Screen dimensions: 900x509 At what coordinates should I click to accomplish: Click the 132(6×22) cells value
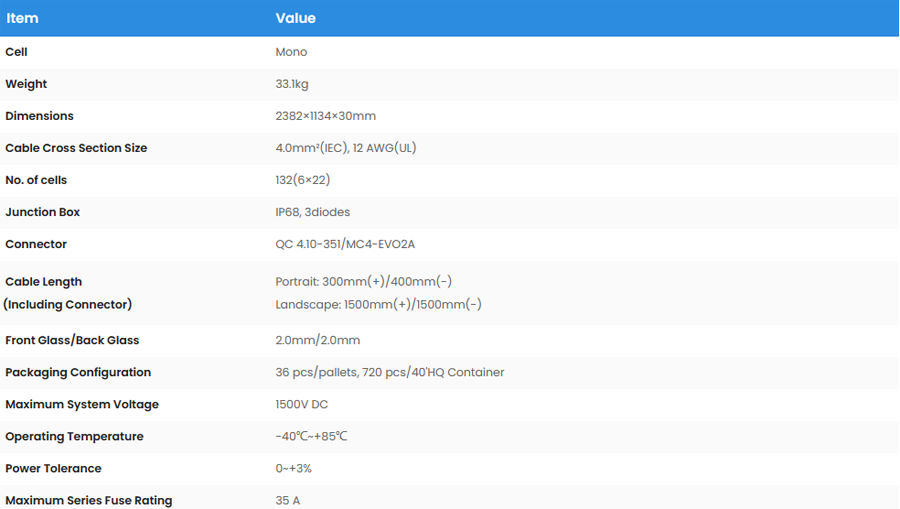click(x=302, y=180)
